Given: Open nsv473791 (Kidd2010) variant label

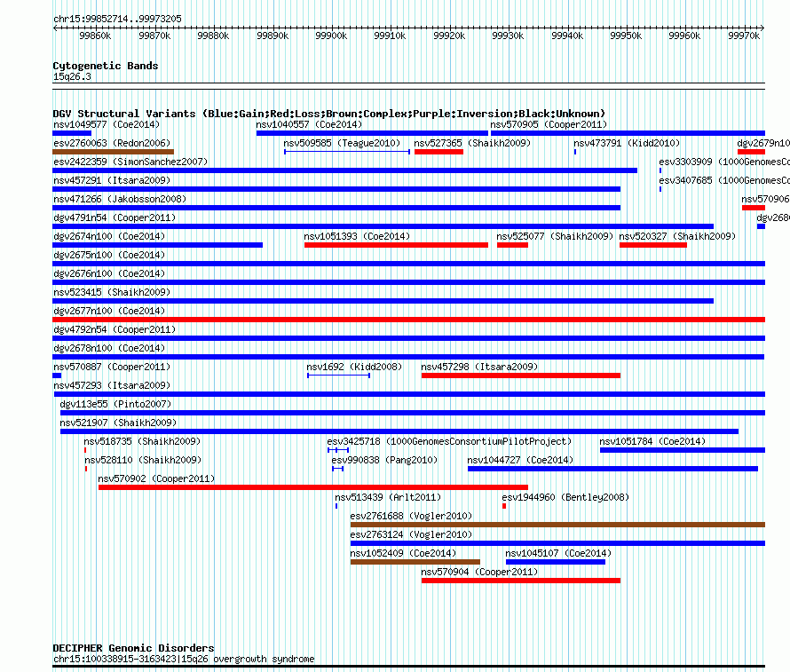Looking at the screenshot, I should click(627, 143).
